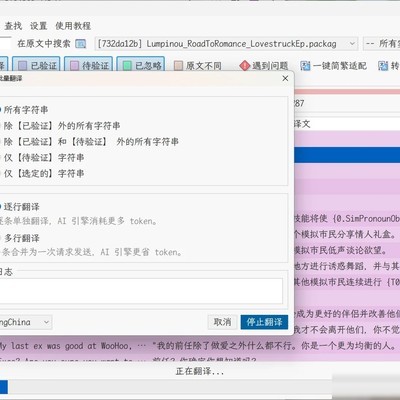Screen dimensions: 400x400
Task: Click the 在原文中搜索 label
Action: (44, 44)
